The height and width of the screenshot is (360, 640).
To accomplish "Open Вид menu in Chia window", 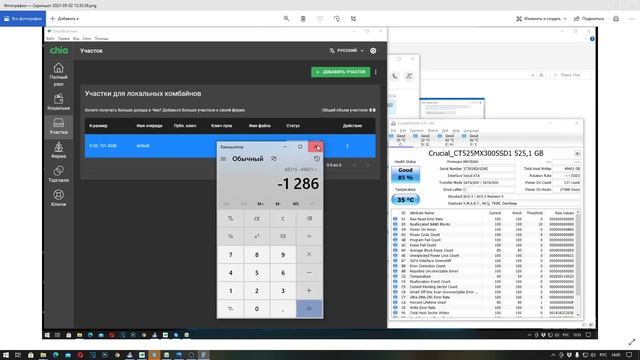I will click(76, 38).
